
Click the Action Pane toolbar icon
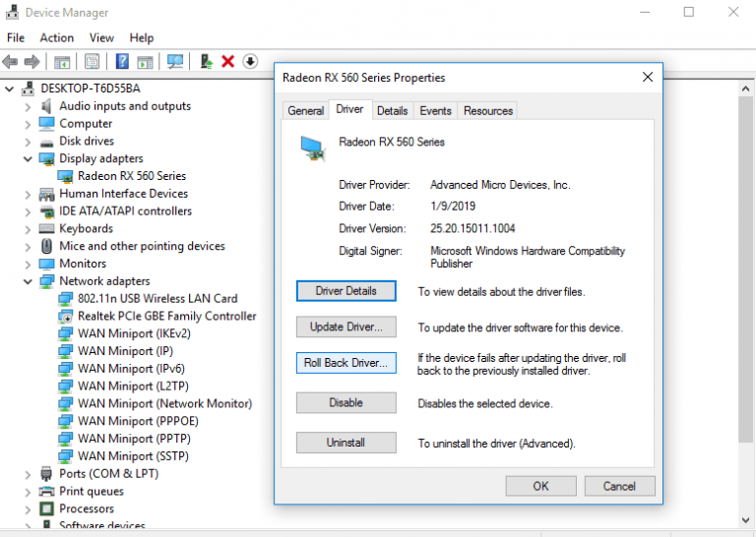(x=145, y=62)
